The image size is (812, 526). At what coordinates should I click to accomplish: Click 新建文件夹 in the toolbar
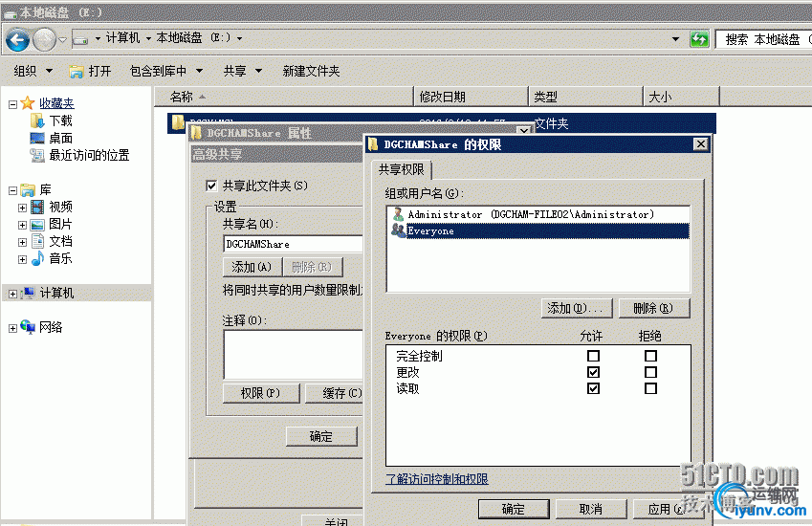(x=311, y=71)
